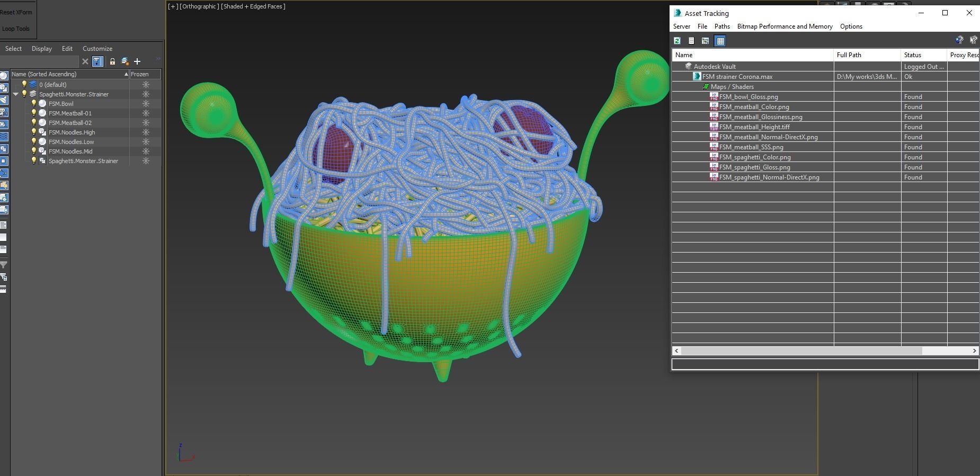Screen dimensions: 980x476
Task: Click the Status column header
Action: [924, 55]
